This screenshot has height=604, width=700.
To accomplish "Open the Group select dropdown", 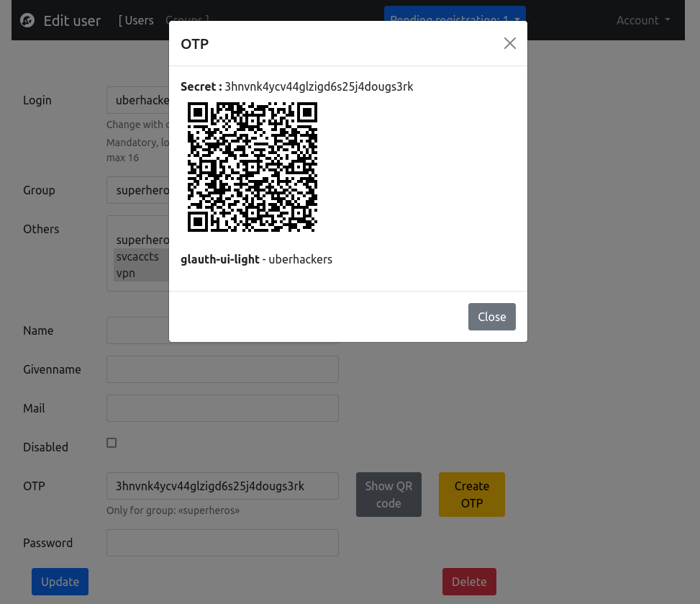I will tap(137, 190).
